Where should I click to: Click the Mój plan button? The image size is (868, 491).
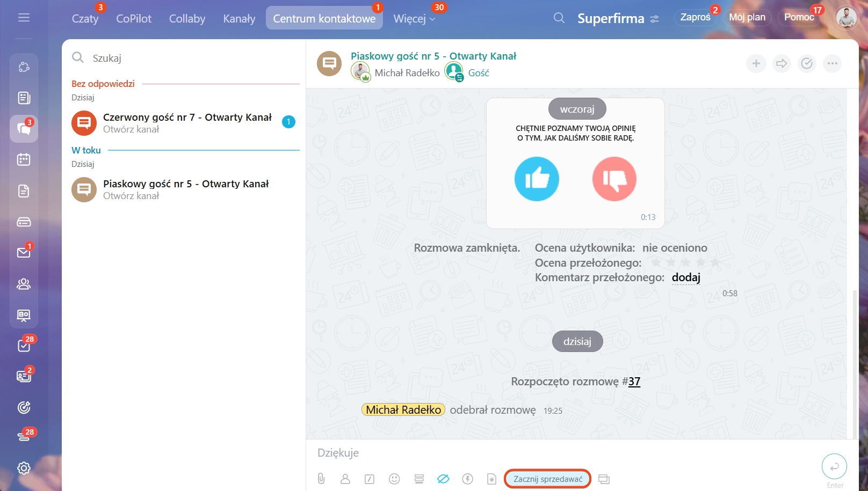click(x=747, y=17)
